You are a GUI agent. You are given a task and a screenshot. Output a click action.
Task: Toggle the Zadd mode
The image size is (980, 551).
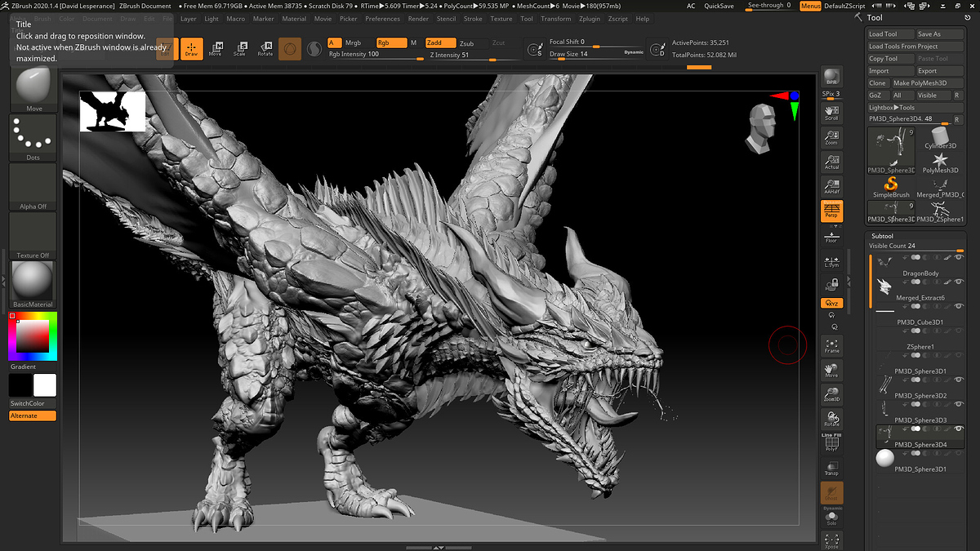coord(441,43)
